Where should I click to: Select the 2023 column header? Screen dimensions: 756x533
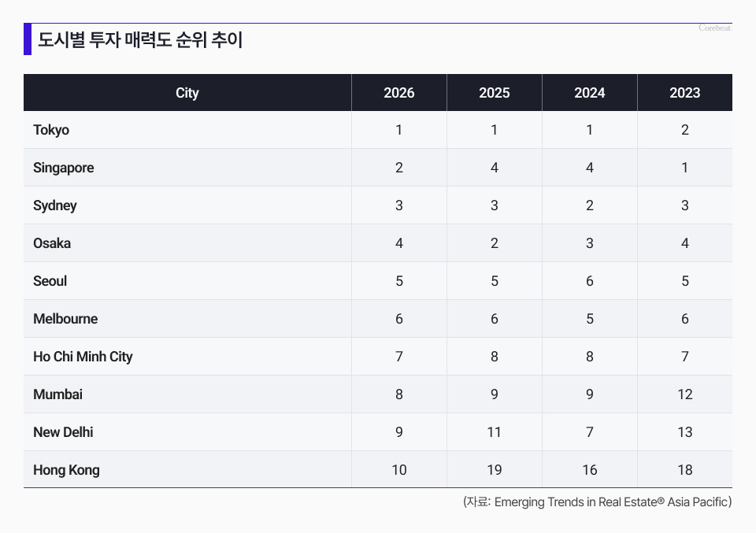point(684,93)
